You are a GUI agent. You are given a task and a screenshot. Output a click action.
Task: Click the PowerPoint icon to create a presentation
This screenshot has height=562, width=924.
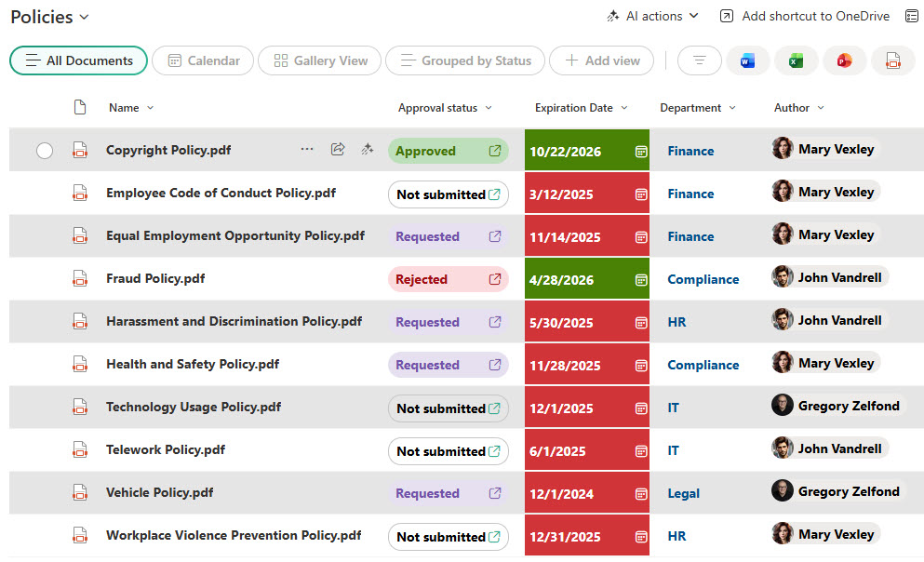(845, 60)
